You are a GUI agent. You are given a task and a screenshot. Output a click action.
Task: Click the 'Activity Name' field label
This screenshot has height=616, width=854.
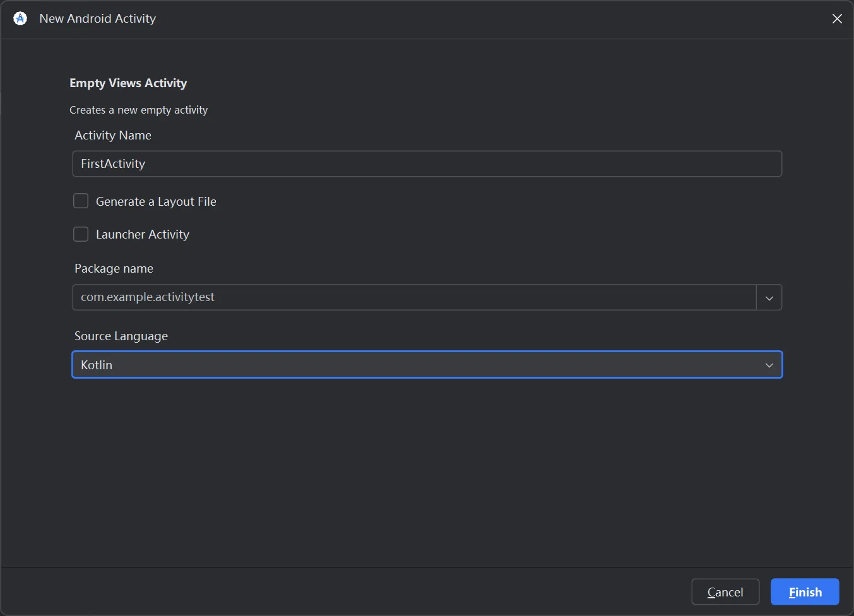pyautogui.click(x=113, y=136)
